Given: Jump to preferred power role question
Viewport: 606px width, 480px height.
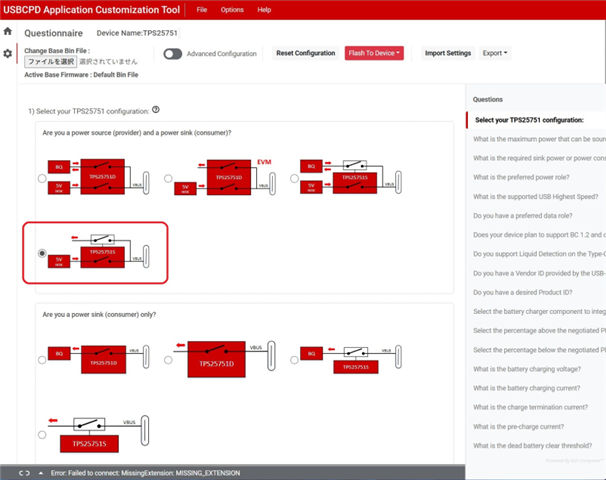Looking at the screenshot, I should point(521,177).
